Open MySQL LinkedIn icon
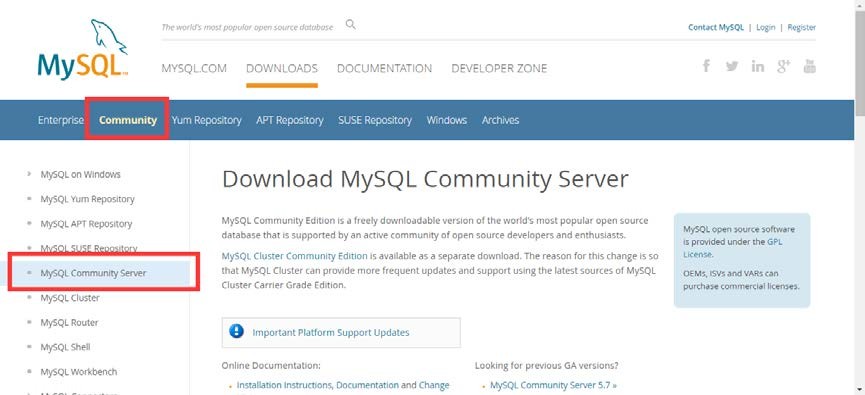Screen dimensions: 865x395 point(758,66)
